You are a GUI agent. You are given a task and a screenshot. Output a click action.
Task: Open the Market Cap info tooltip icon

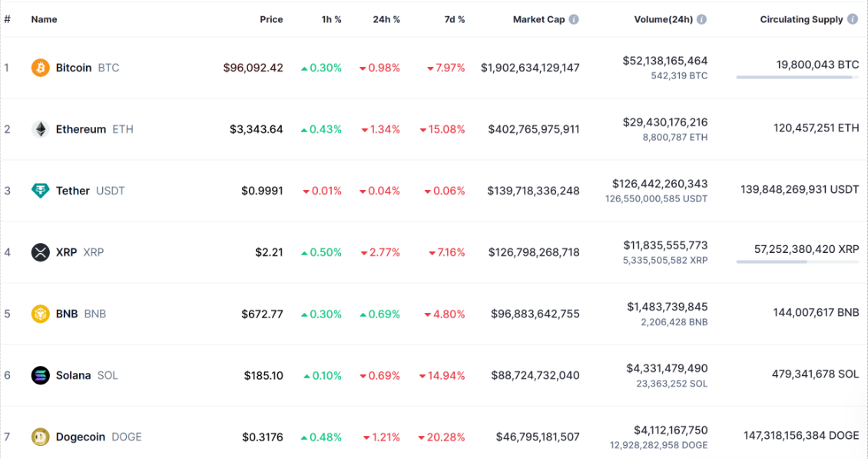coord(572,19)
